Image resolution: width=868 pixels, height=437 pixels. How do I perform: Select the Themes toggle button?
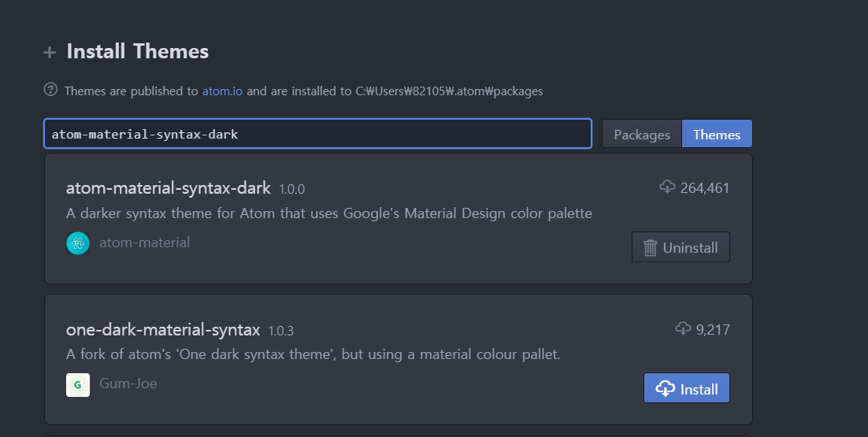click(x=717, y=135)
